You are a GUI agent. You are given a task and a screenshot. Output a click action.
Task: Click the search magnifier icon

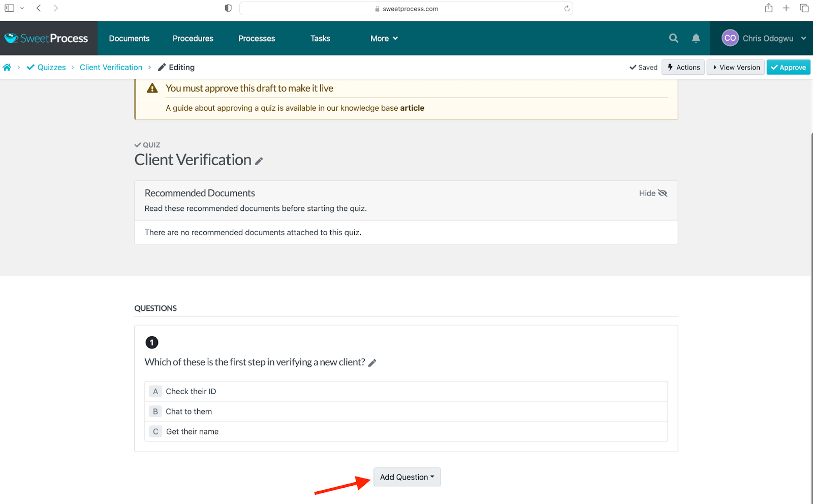673,38
